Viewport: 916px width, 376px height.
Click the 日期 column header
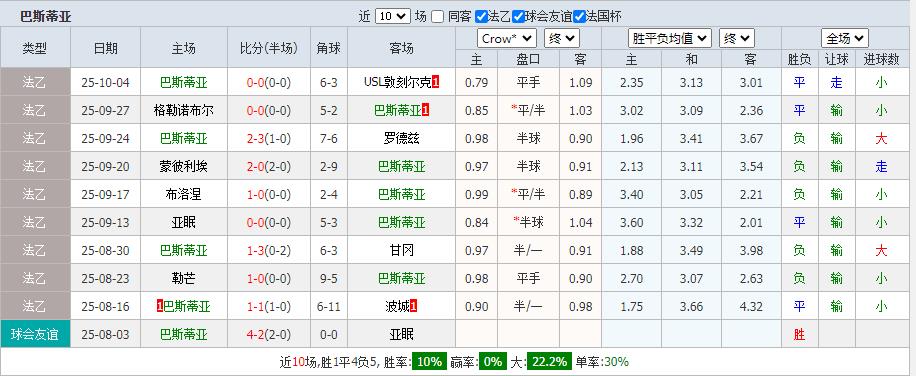click(105, 48)
